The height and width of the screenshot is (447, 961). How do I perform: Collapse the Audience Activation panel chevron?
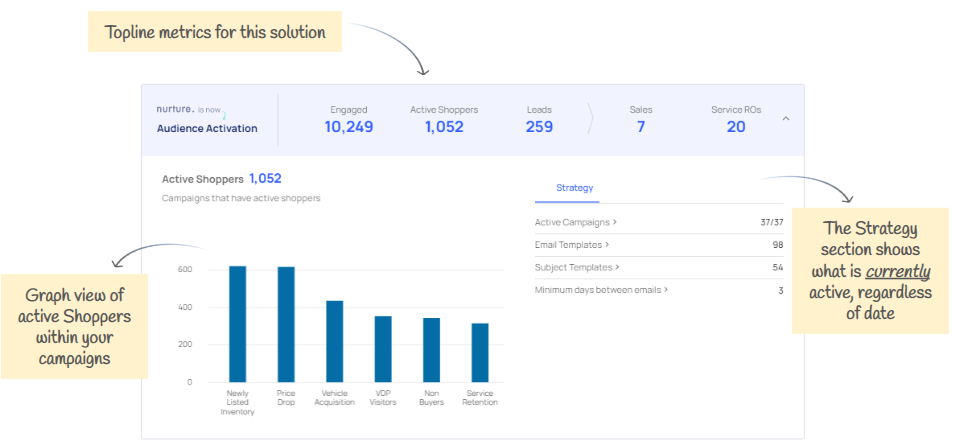coord(785,118)
